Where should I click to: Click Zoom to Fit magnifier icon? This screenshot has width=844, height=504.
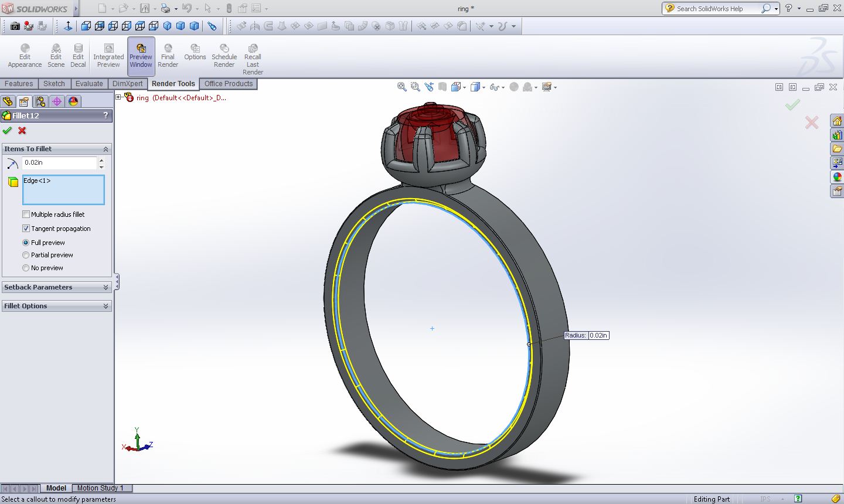point(402,87)
